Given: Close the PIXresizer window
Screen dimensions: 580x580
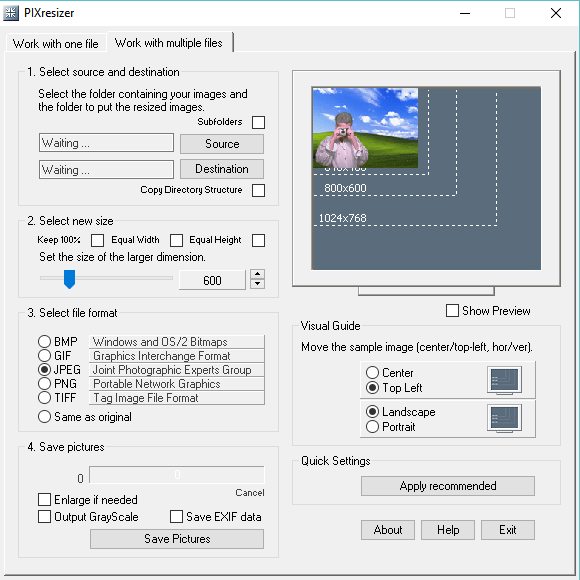Looking at the screenshot, I should (556, 13).
